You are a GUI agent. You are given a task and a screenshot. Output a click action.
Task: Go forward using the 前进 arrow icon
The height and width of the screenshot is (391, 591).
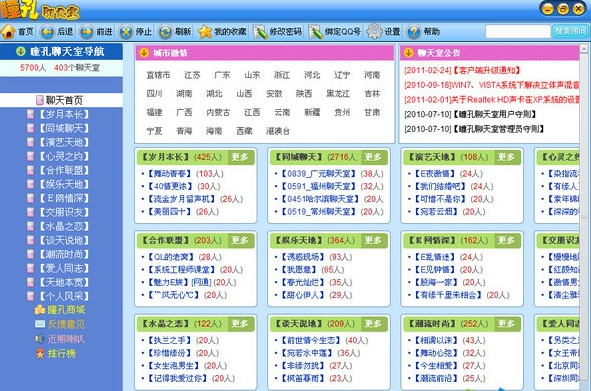coord(87,32)
